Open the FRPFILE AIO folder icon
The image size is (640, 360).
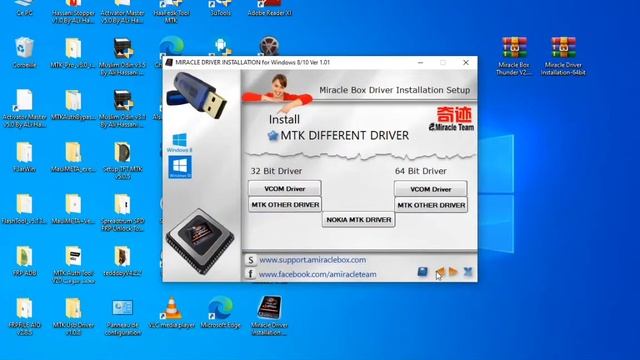[24, 316]
